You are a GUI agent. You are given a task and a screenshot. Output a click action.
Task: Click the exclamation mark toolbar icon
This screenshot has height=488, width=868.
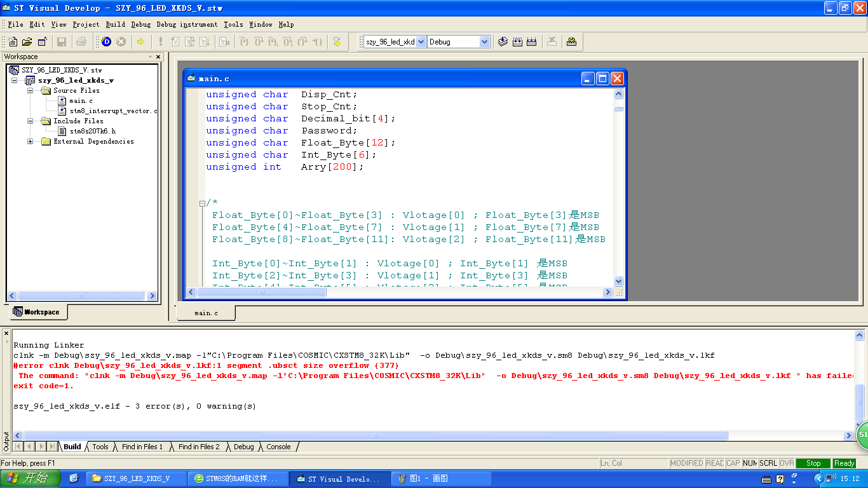[161, 42]
